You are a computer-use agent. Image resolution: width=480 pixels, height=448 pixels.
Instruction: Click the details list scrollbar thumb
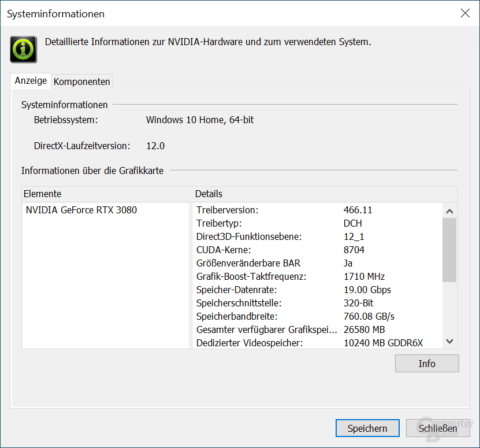(450, 250)
